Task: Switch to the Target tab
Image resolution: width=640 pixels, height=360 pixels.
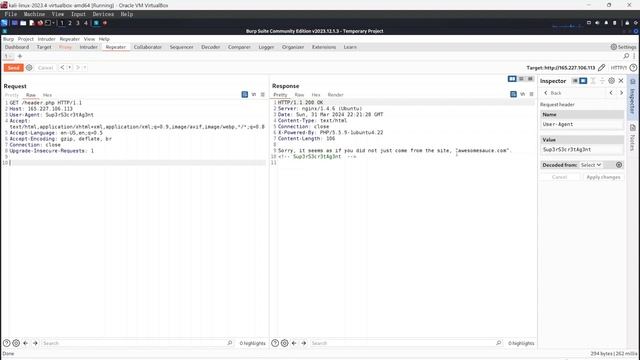Action: pos(44,47)
